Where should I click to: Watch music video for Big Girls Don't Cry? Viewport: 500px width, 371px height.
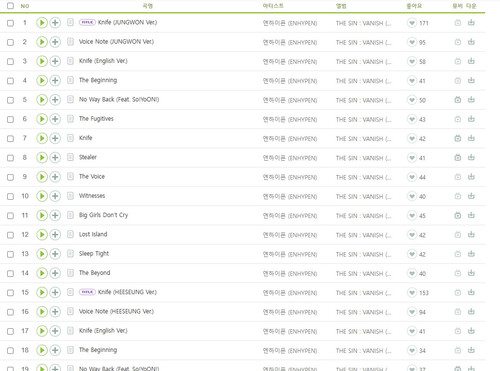(x=458, y=215)
